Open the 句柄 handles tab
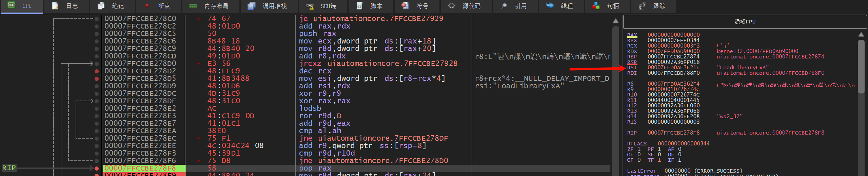This screenshot has height=176, width=868. click(607, 6)
